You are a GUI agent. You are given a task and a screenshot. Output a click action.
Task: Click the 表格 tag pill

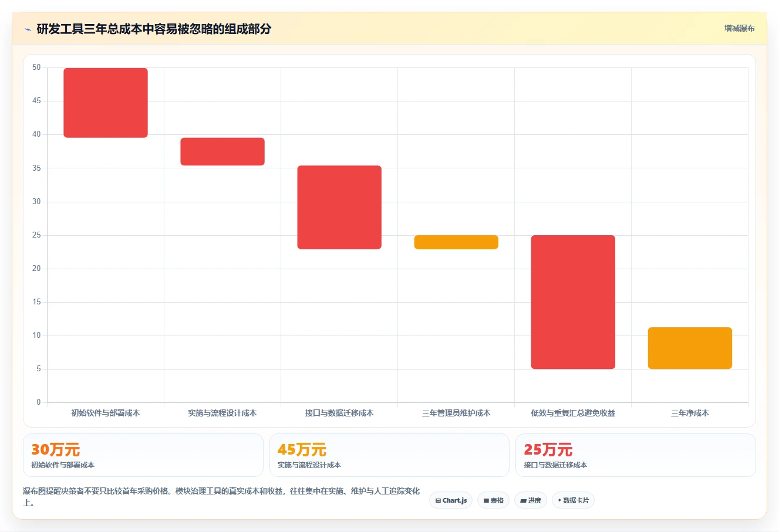pos(493,500)
